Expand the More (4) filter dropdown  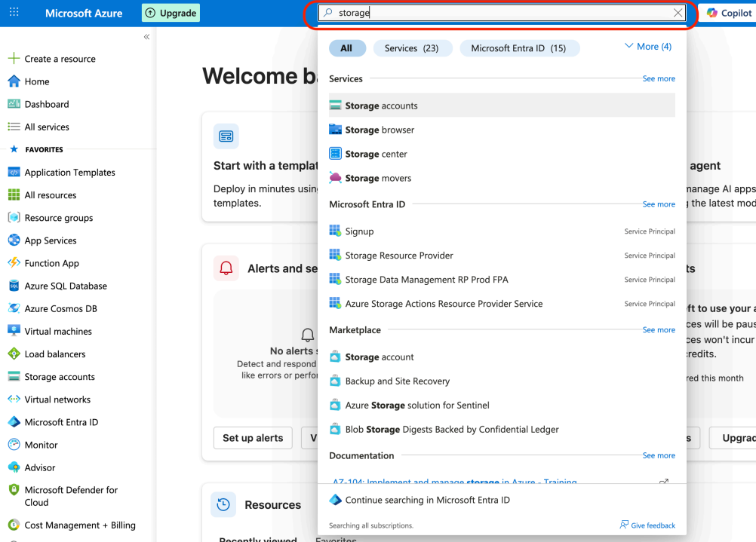[647, 47]
